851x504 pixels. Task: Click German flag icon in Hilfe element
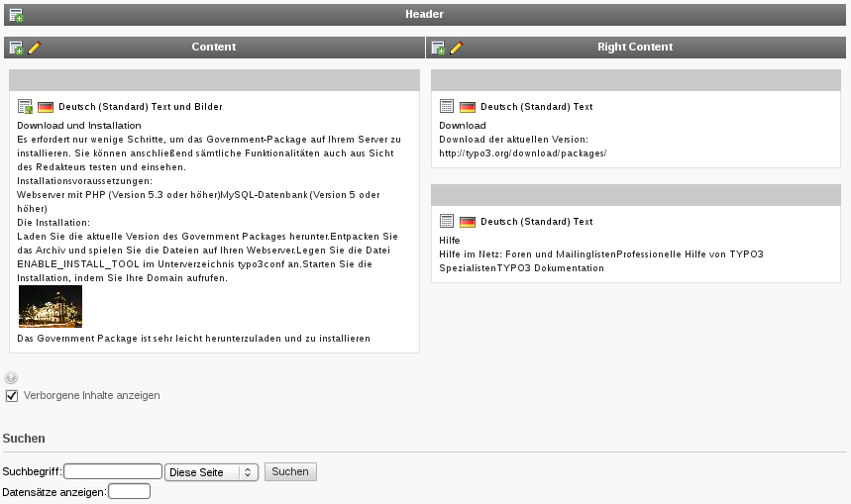(468, 222)
